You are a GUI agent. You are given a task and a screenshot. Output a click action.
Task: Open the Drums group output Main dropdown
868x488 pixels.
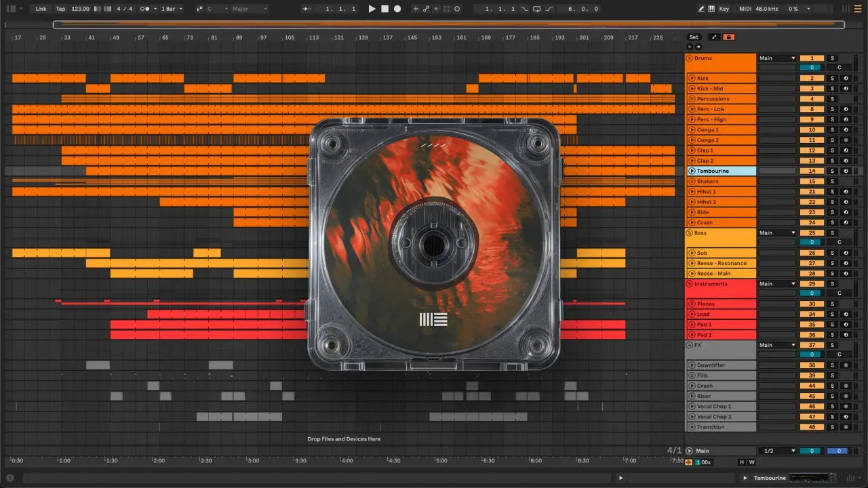coord(777,58)
